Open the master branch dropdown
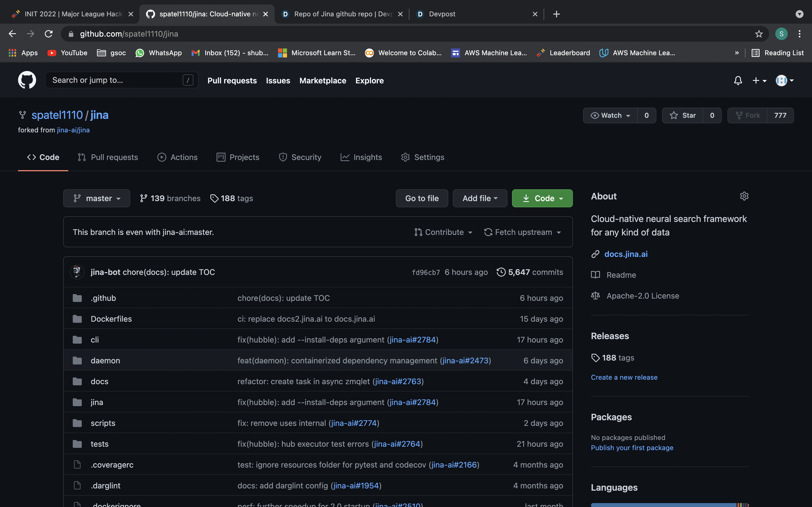Viewport: 812px width, 507px height. point(97,198)
